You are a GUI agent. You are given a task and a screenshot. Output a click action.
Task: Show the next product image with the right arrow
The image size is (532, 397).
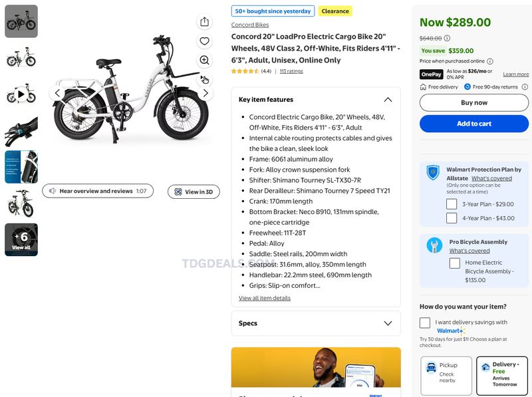click(205, 93)
